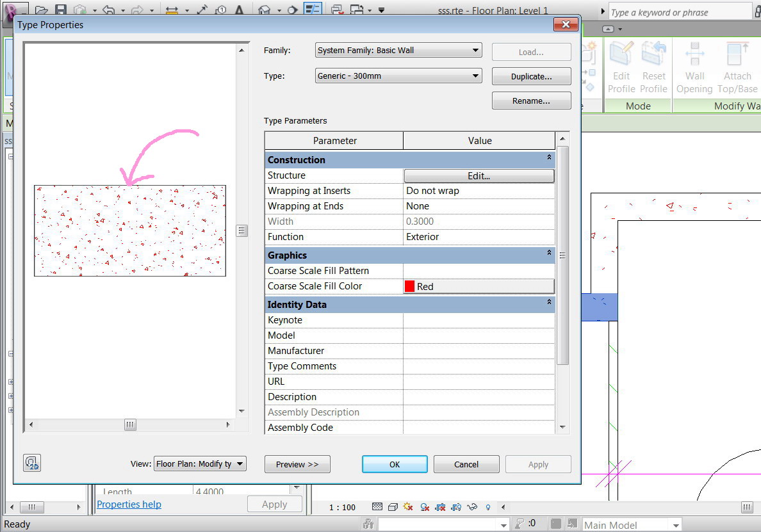Toggle the Sun Path off icon
Screen dimensions: 761x532
click(407, 506)
